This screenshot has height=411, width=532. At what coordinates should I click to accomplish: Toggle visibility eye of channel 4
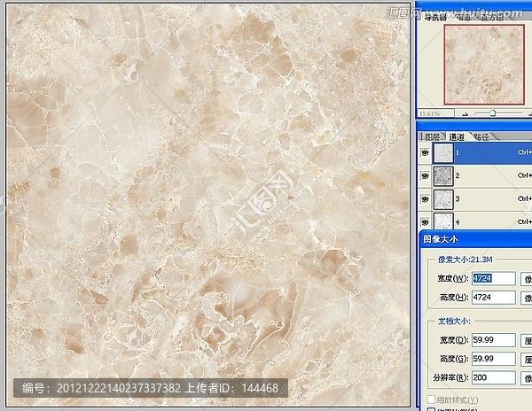[x=425, y=222]
